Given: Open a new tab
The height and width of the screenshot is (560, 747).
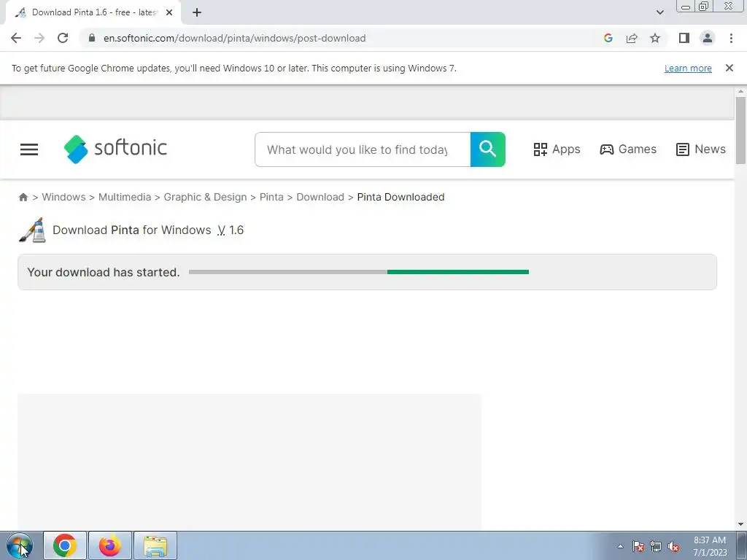Looking at the screenshot, I should pos(197,12).
